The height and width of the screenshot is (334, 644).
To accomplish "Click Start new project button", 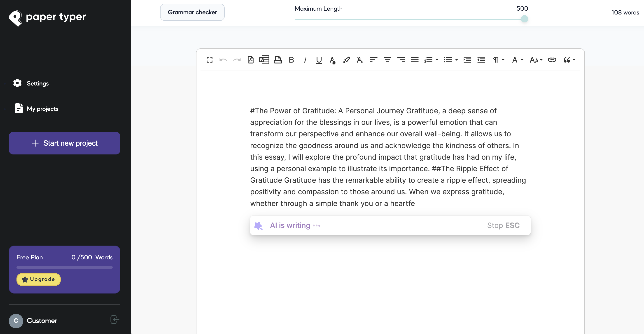I will tap(64, 143).
